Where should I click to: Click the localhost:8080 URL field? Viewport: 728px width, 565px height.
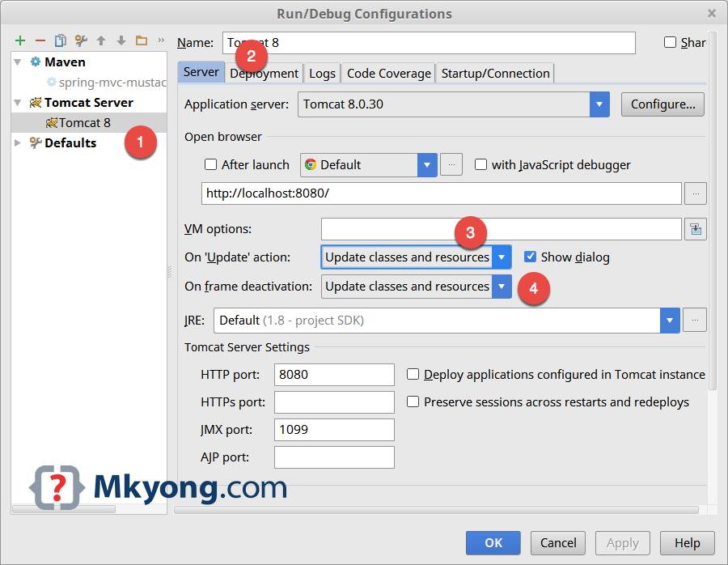click(442, 193)
